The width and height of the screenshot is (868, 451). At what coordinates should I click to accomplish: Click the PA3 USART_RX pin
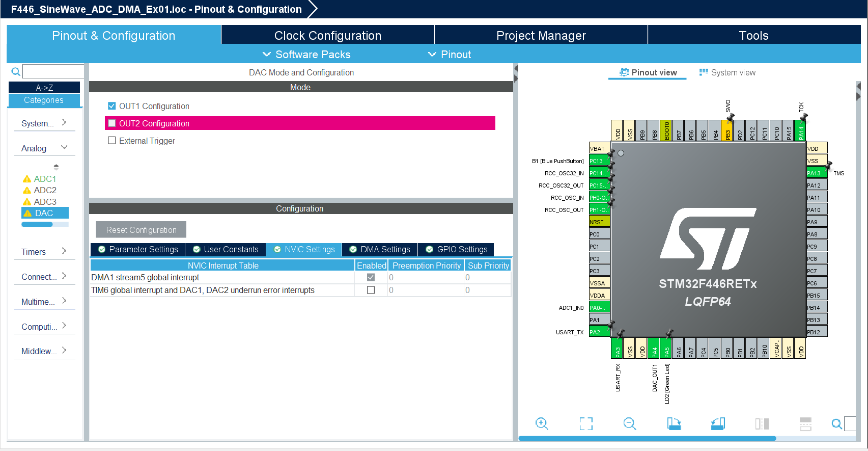618,348
